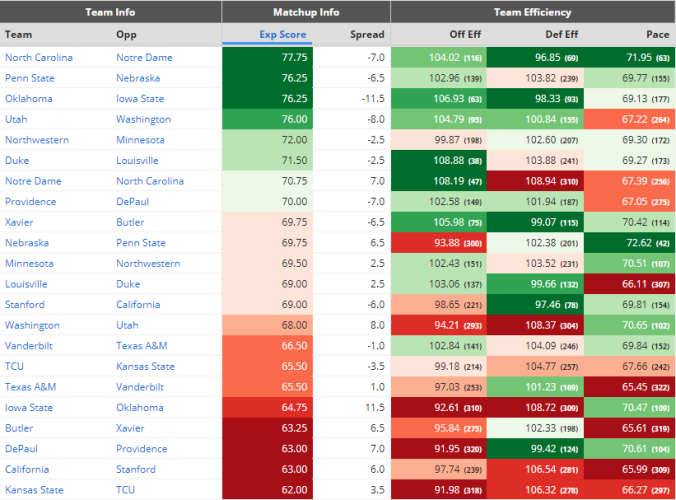
Task: Sort by Opp column header
Action: [126, 35]
